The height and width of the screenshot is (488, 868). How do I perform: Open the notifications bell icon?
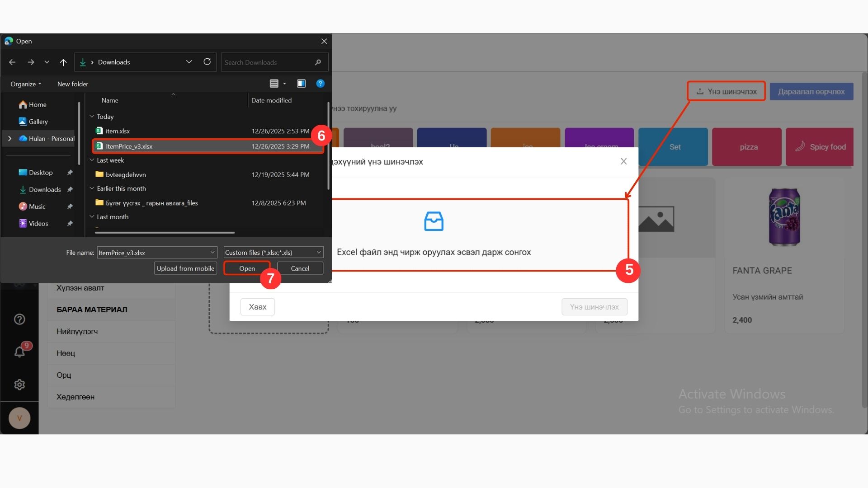(19, 352)
